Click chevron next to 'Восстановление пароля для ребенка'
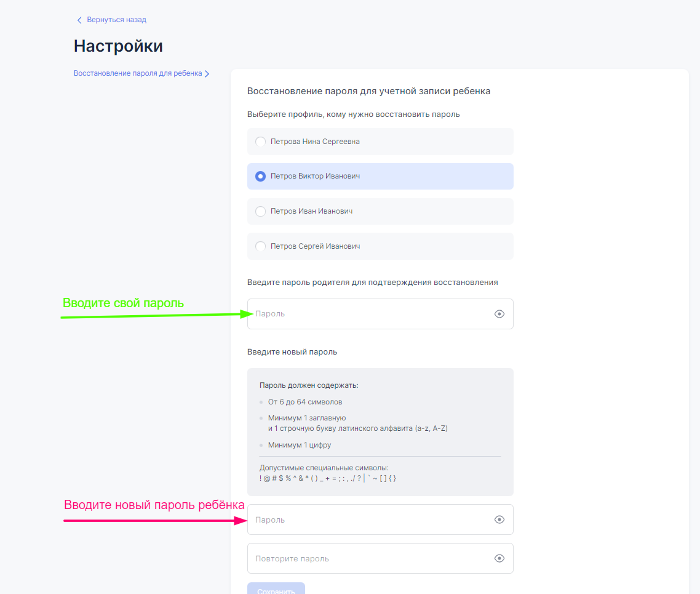The height and width of the screenshot is (594, 700). (x=207, y=74)
